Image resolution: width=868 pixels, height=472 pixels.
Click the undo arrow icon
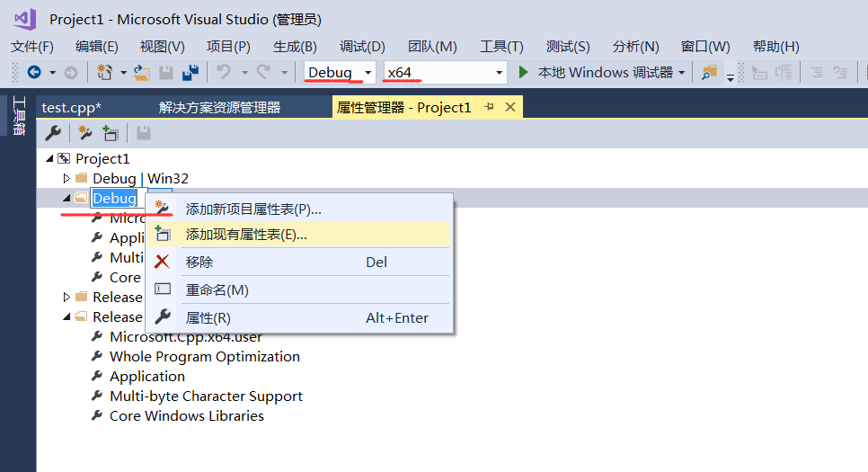[224, 72]
